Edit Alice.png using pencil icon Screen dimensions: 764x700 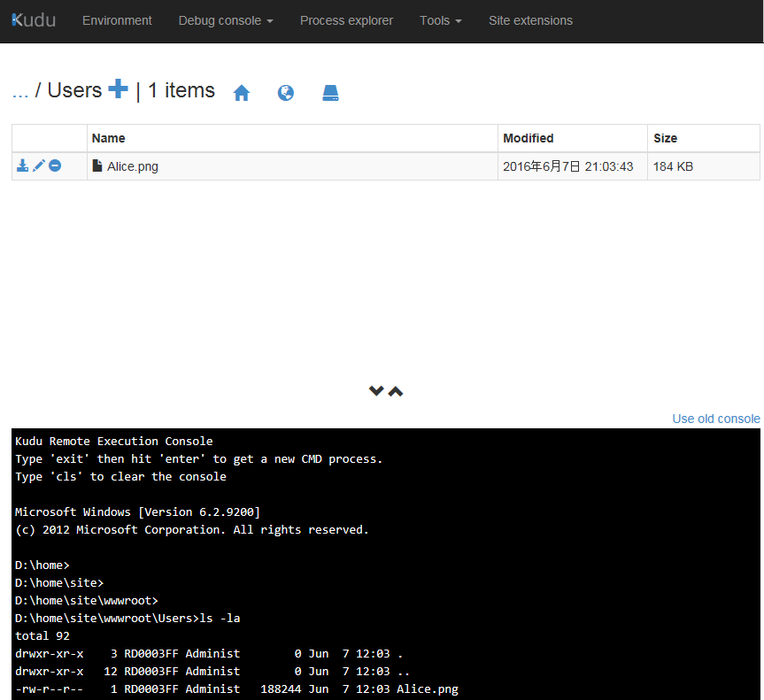(x=38, y=165)
